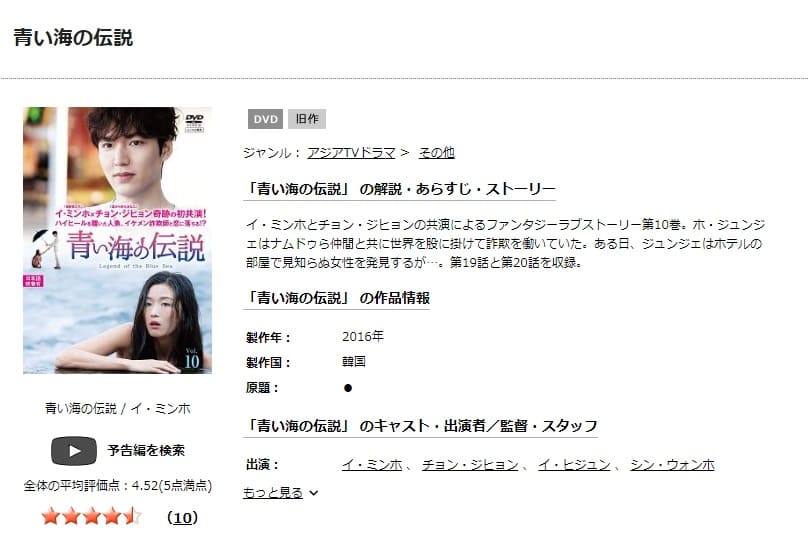
Task: Click the DVD badge label
Action: point(265,119)
